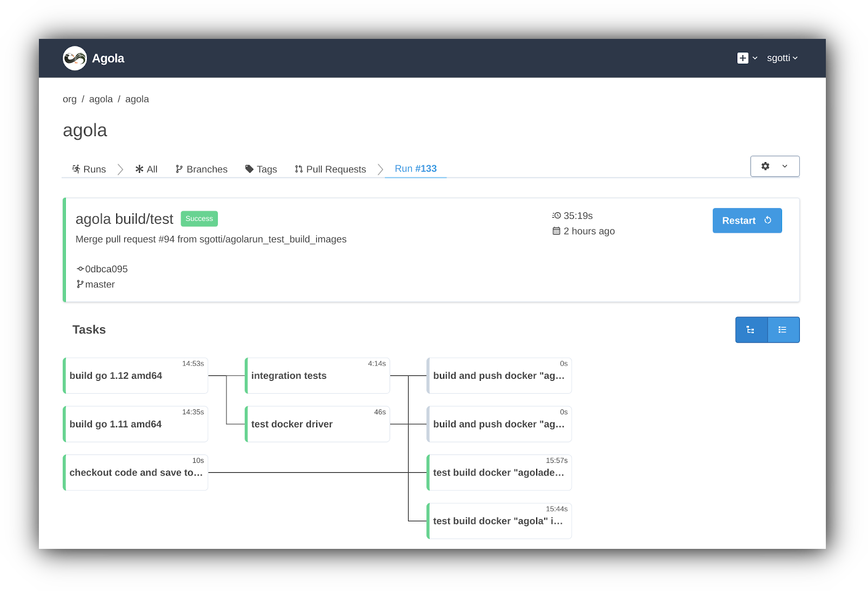Click the commit message Merge pull request #94
The height and width of the screenshot is (591, 868).
click(211, 239)
